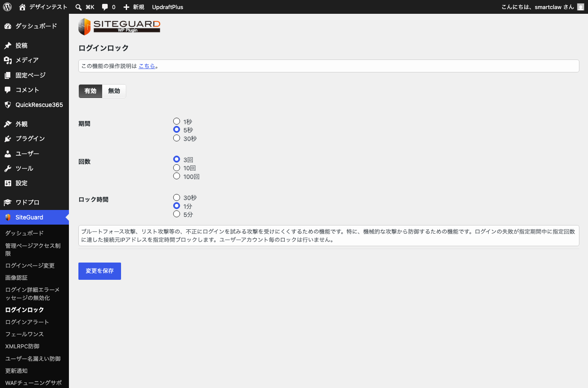The image size is (588, 388).
Task: Open the WordPress logo menu
Action: pyautogui.click(x=7, y=7)
